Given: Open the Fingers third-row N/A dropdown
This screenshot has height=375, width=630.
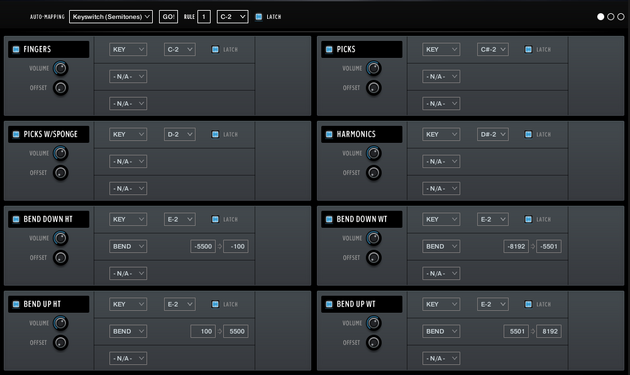Looking at the screenshot, I should point(128,103).
